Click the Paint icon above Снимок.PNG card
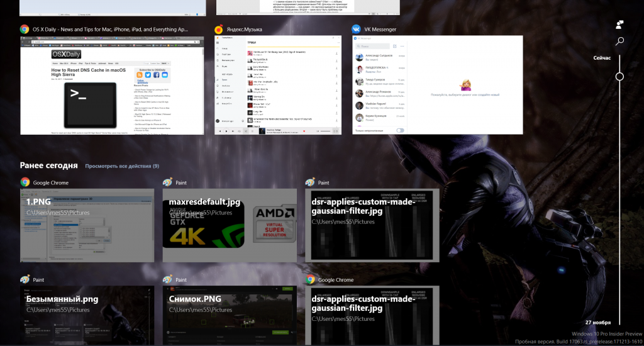 pyautogui.click(x=167, y=279)
